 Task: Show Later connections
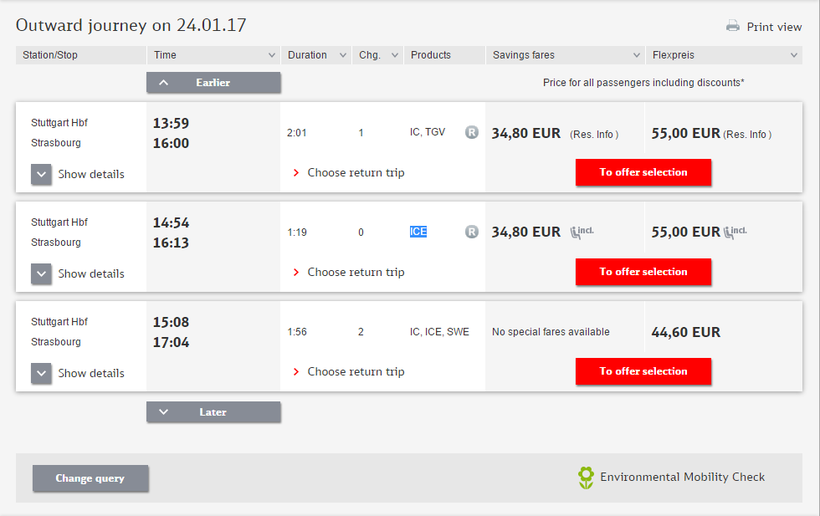213,412
